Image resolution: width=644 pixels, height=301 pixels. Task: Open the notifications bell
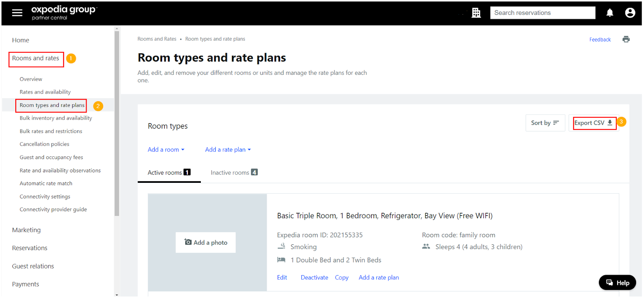click(610, 13)
